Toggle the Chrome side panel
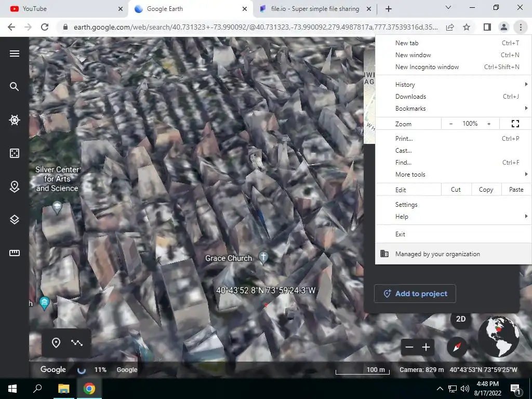The image size is (532, 399). click(x=487, y=27)
